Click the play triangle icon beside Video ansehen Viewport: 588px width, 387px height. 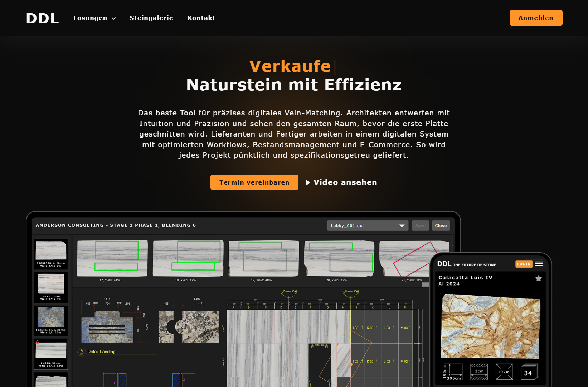(308, 182)
